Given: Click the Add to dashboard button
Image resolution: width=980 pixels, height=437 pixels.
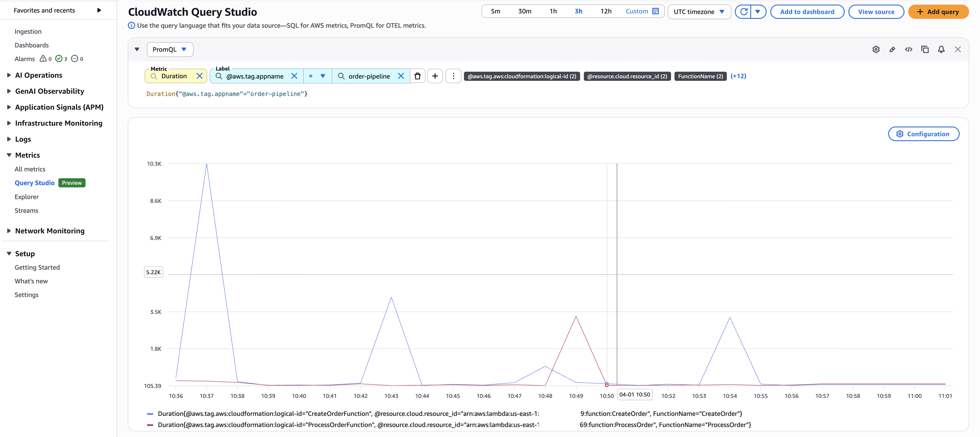Looking at the screenshot, I should point(807,11).
